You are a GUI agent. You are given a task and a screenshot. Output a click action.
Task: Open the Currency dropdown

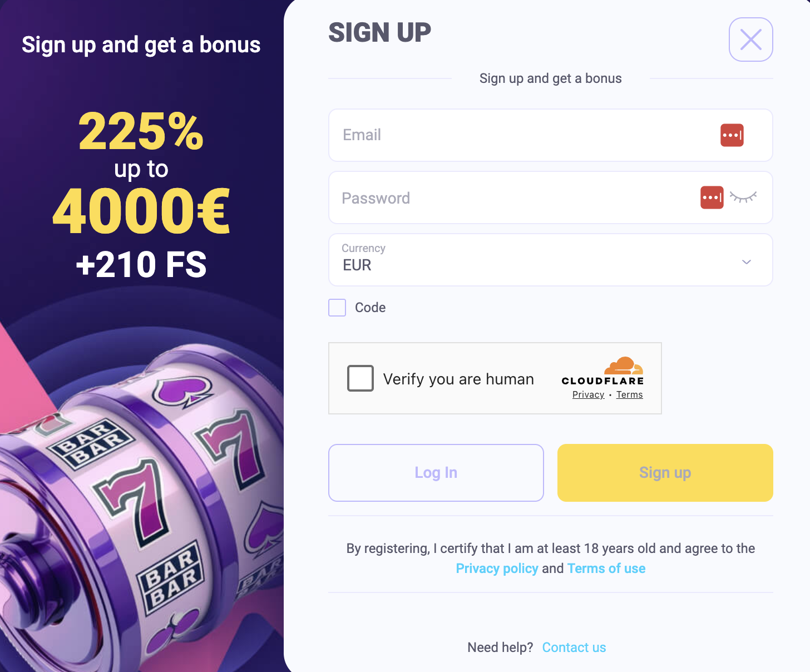[534, 260]
